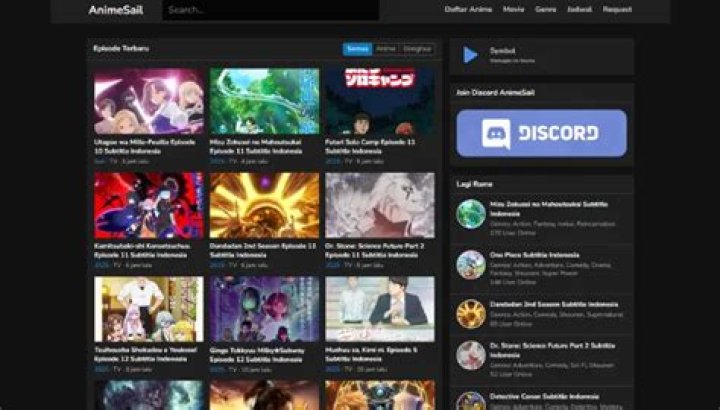This screenshot has height=410, width=720.
Task: Open Movie menu item
Action: click(x=513, y=9)
